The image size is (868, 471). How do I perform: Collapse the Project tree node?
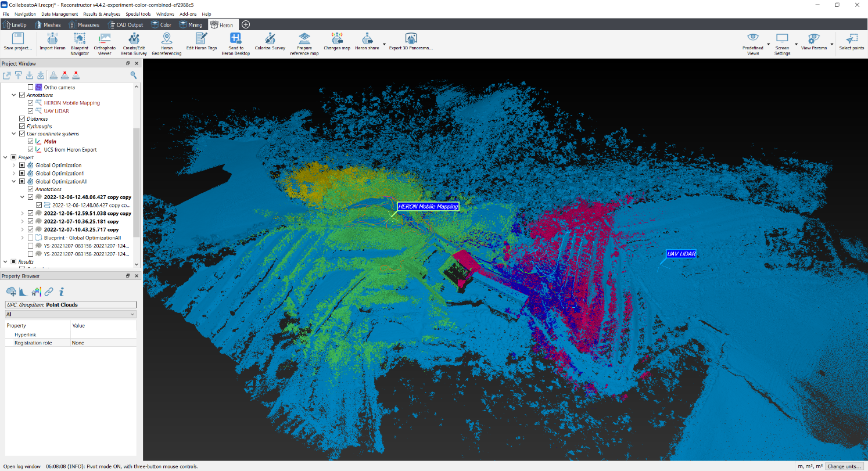(x=5, y=157)
